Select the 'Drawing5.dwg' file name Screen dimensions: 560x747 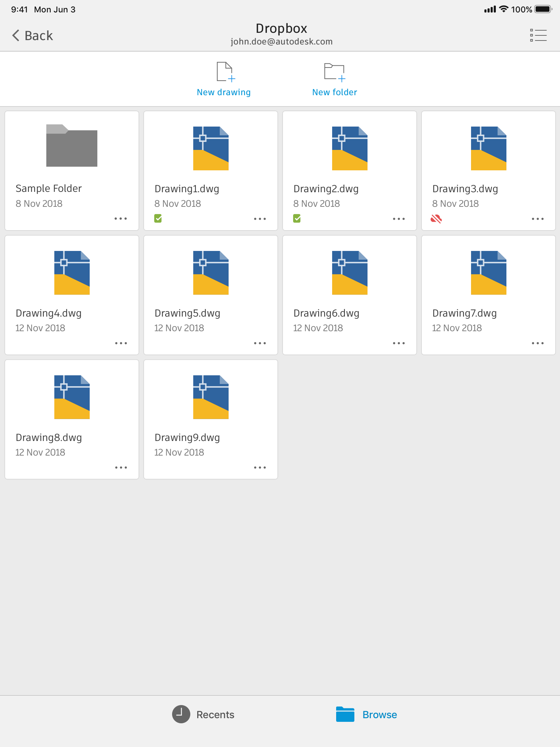click(187, 313)
